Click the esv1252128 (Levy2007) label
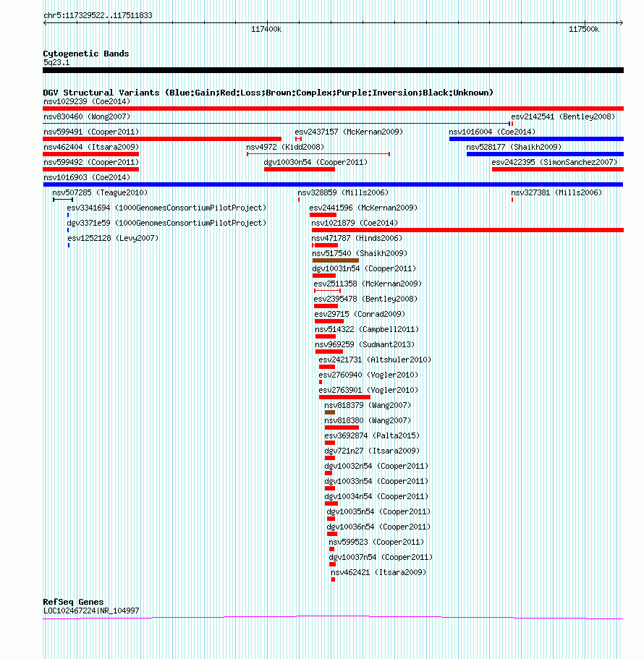This screenshot has width=644, height=659. click(113, 238)
